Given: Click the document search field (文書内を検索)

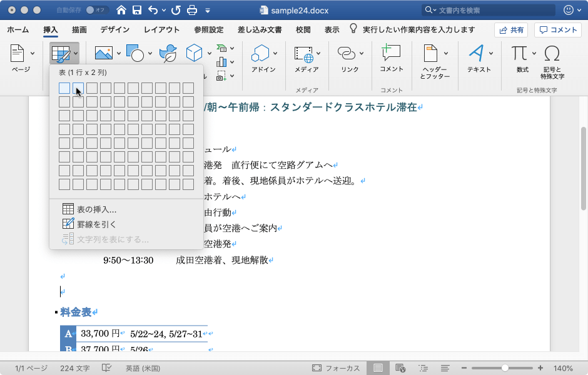Looking at the screenshot, I should point(489,10).
